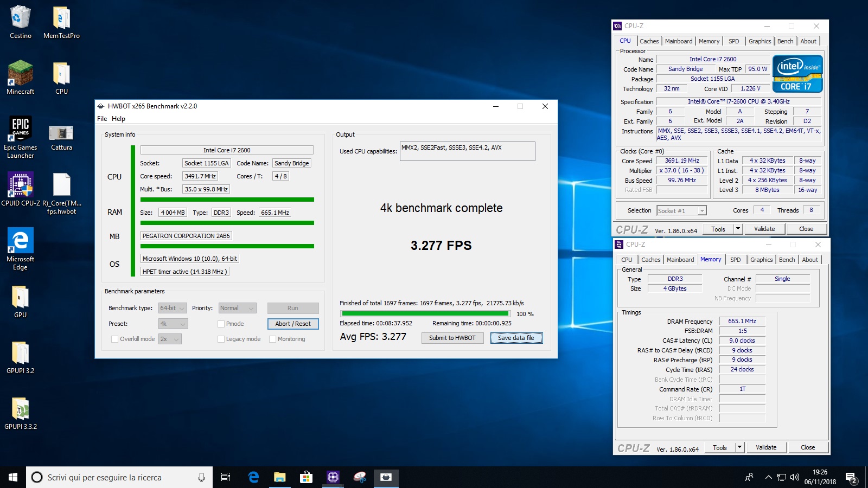This screenshot has height=488, width=868.
Task: Enable the Legacy mode checkbox
Action: point(221,339)
